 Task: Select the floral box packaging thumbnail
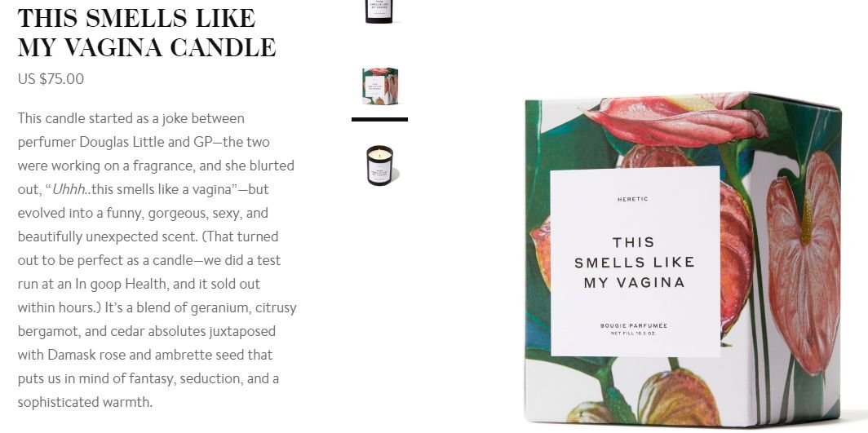(x=380, y=86)
